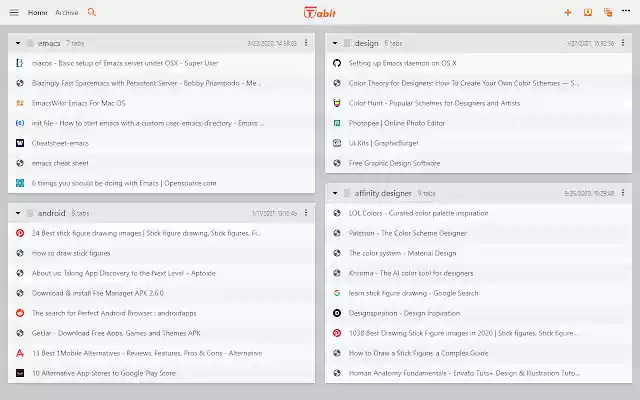
Task: Open how to draw stick figures link
Action: 71,253
